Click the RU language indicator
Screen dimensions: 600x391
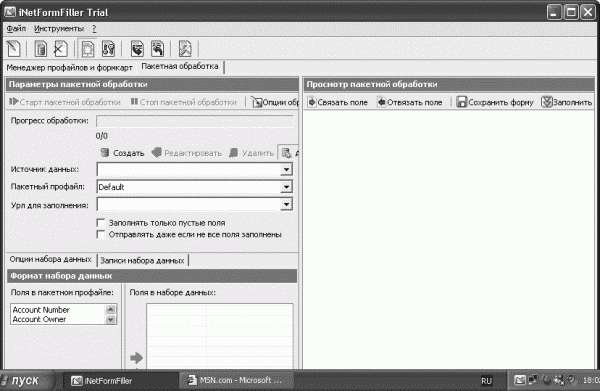coord(486,381)
